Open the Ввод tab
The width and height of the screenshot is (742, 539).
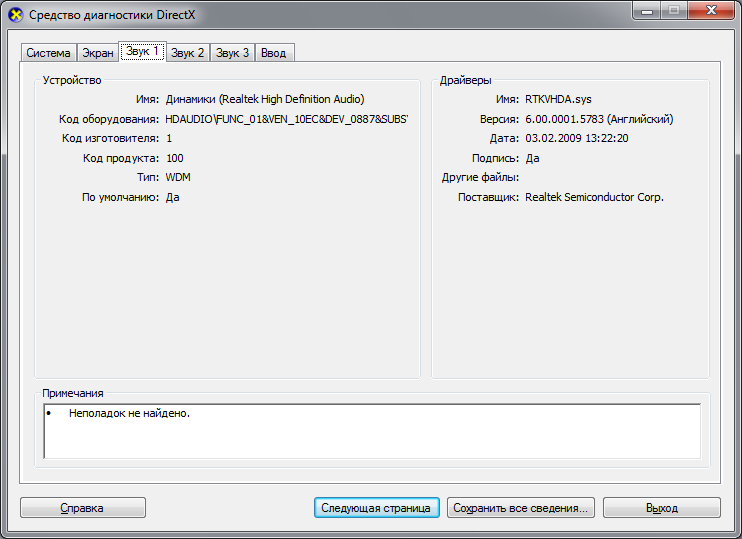click(x=274, y=53)
